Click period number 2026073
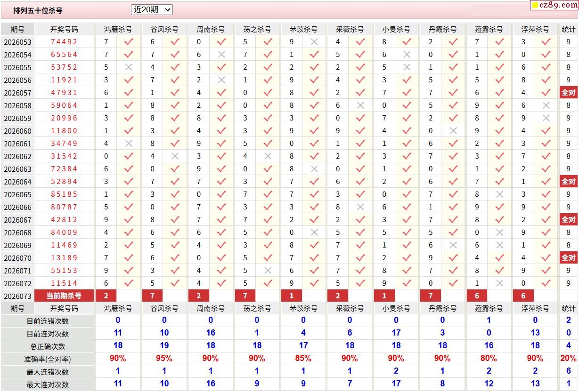Viewport: 579px width, 392px height. coord(17,296)
